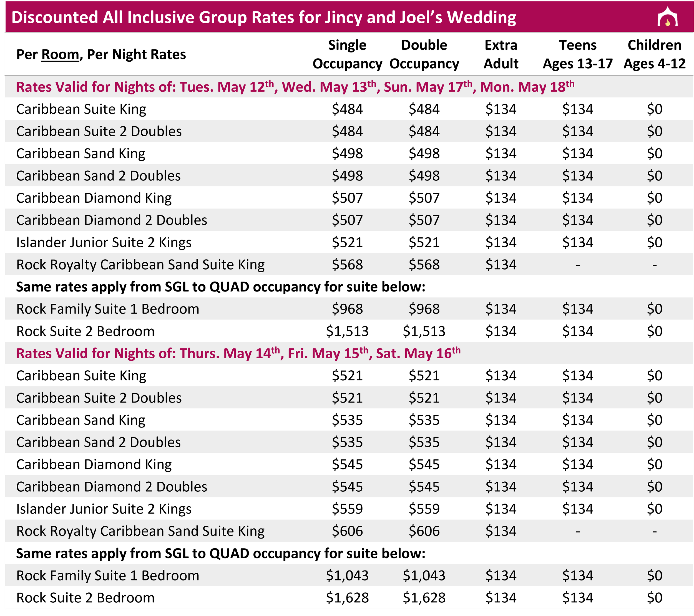Click the Extra Adult column header
Screen dimensions: 694x616
point(501,54)
